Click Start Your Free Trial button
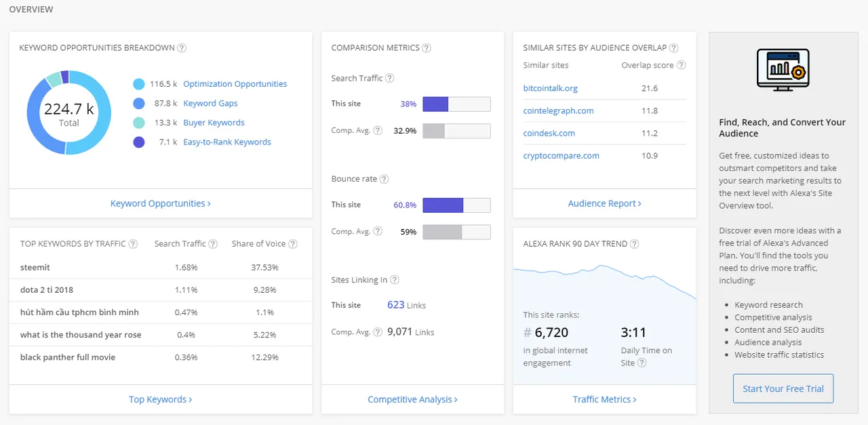 783,388
